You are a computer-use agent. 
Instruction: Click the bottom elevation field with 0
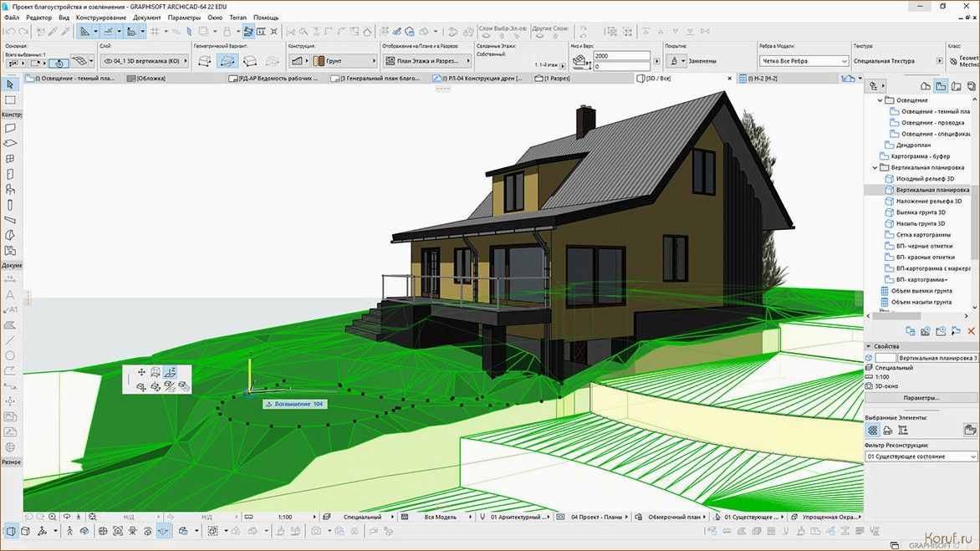coord(621,65)
